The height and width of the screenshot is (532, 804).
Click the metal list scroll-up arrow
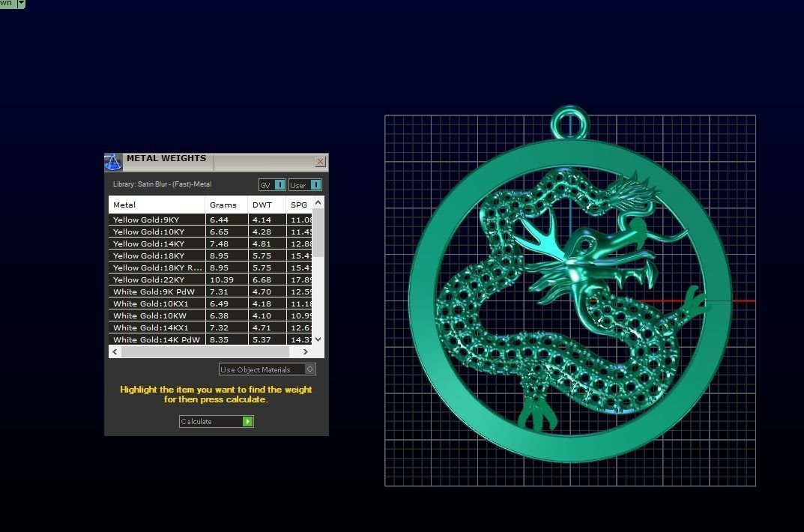(318, 202)
